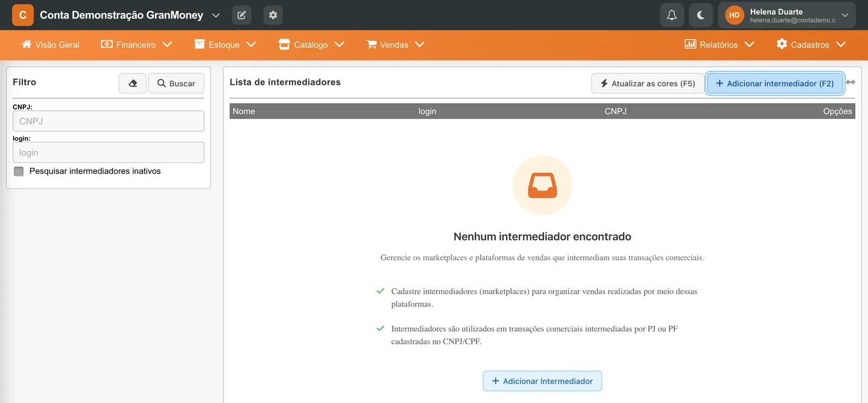This screenshot has height=403, width=868.
Task: Click bottom Adicionar Intermediador button
Action: coord(542,381)
